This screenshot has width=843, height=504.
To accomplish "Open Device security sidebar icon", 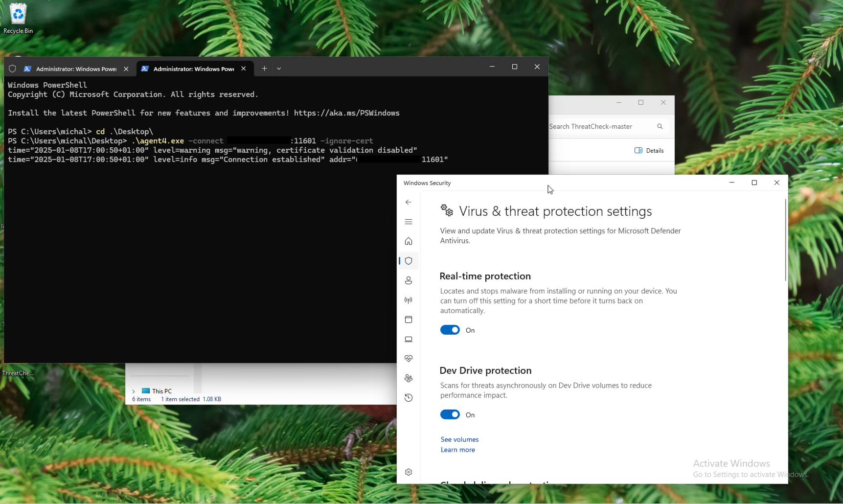I will (x=409, y=339).
